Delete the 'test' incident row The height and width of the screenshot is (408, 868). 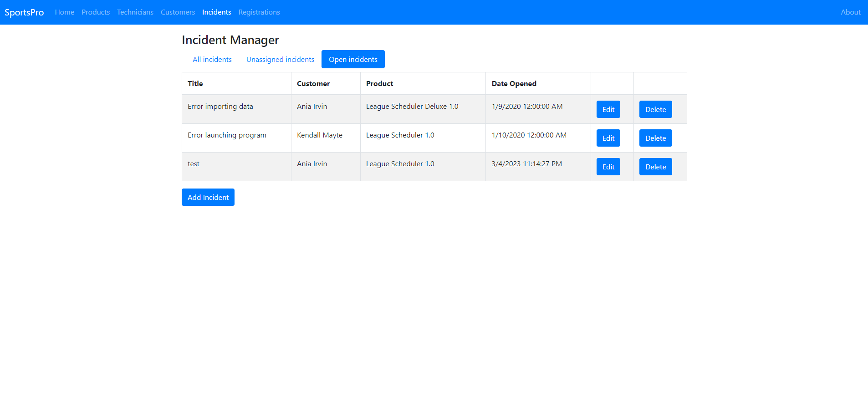(655, 167)
